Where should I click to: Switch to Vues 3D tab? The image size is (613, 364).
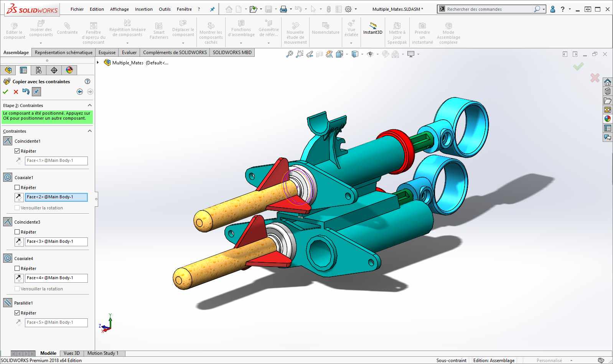coord(72,353)
